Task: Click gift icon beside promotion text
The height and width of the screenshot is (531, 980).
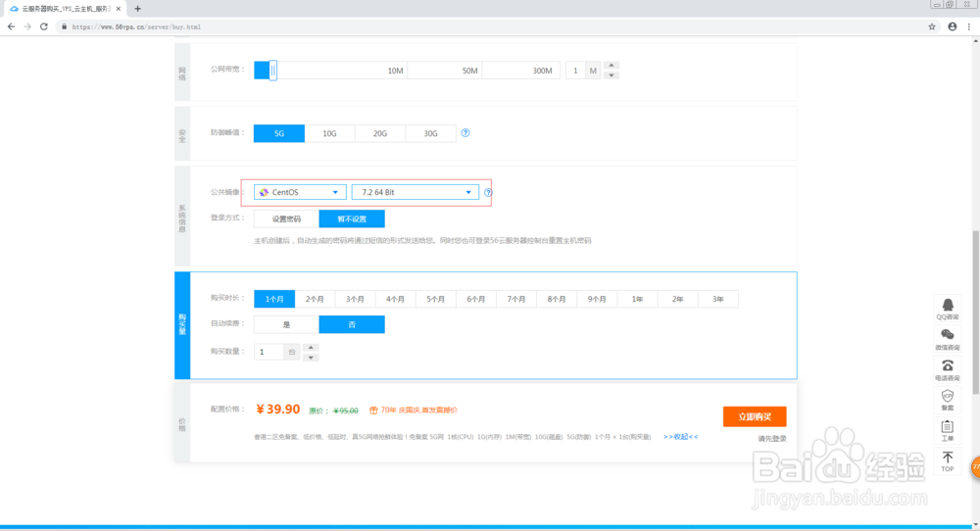Action: tap(373, 410)
